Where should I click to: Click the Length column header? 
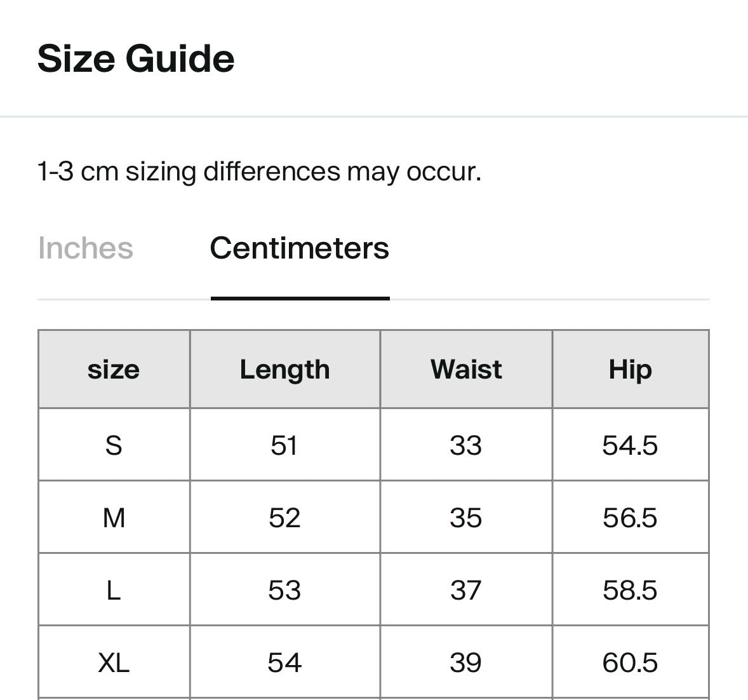(285, 369)
